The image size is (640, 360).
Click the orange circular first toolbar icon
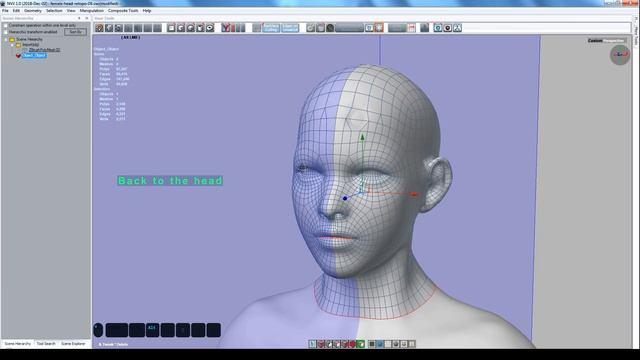pos(99,28)
